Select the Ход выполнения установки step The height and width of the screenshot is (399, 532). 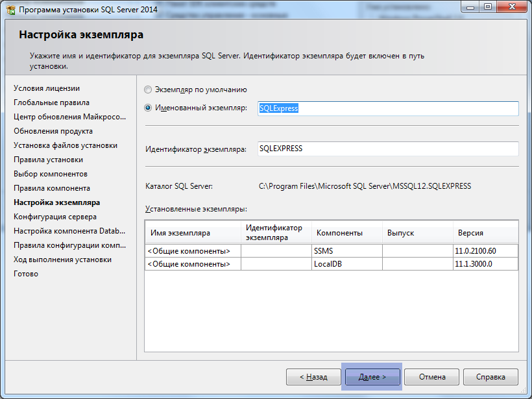(x=62, y=260)
